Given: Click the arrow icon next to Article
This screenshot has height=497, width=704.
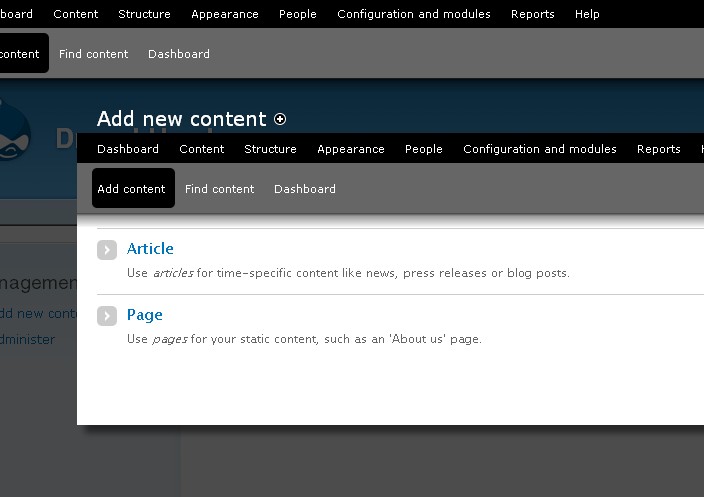Looking at the screenshot, I should tap(107, 250).
